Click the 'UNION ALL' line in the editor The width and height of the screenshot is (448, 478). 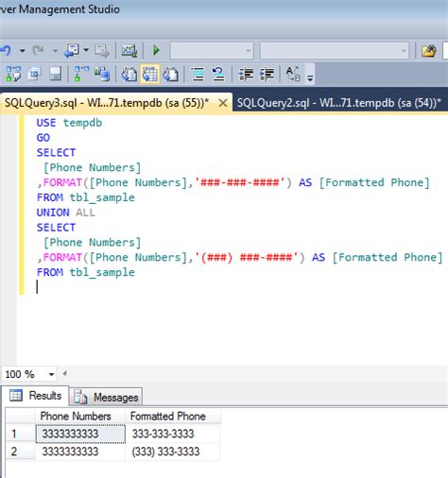65,213
